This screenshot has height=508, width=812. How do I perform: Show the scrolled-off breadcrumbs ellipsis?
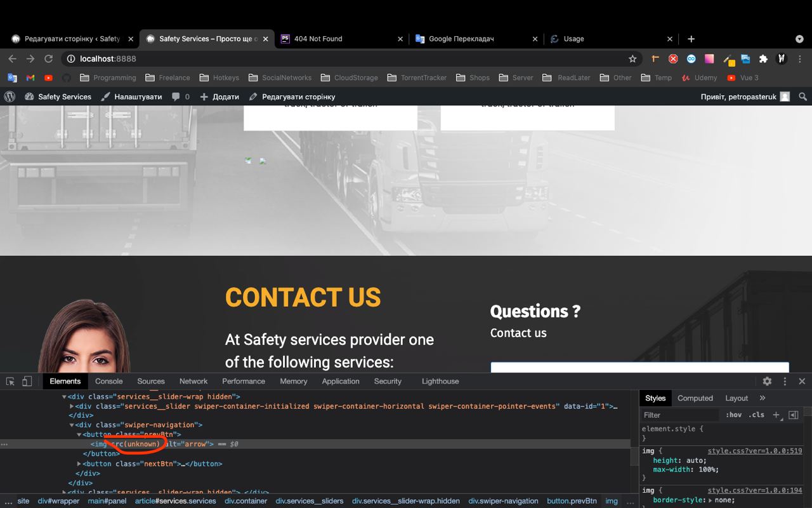coord(8,501)
